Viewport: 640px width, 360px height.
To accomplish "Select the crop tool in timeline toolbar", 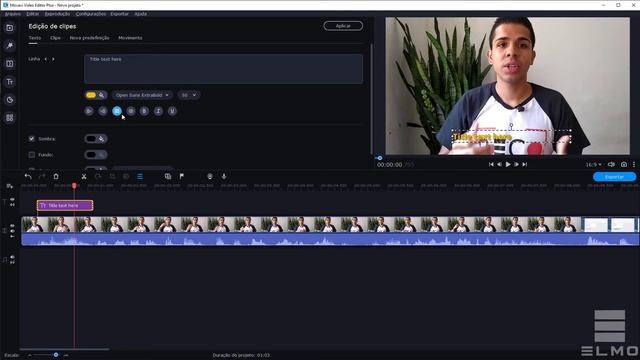I will [112, 176].
